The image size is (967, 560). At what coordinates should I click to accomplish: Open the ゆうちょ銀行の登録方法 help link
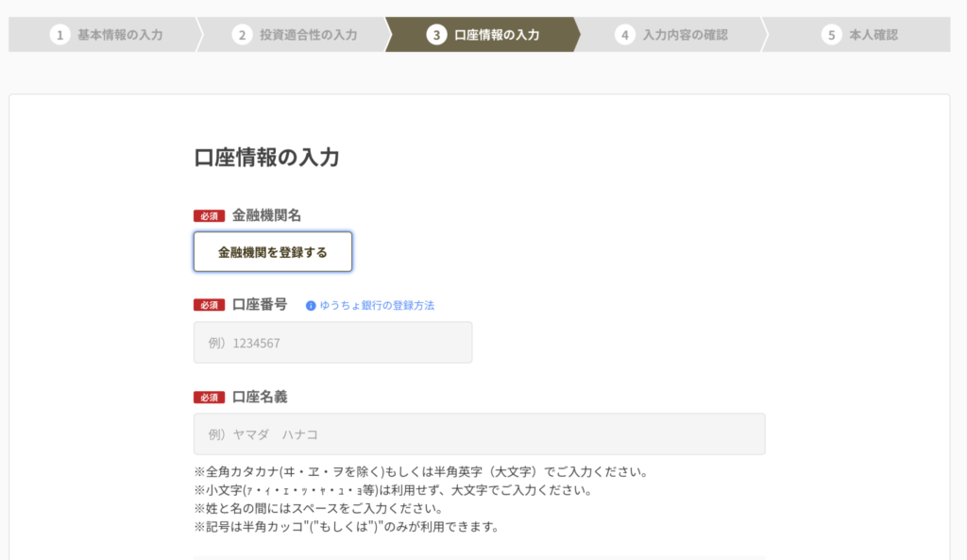pyautogui.click(x=377, y=306)
